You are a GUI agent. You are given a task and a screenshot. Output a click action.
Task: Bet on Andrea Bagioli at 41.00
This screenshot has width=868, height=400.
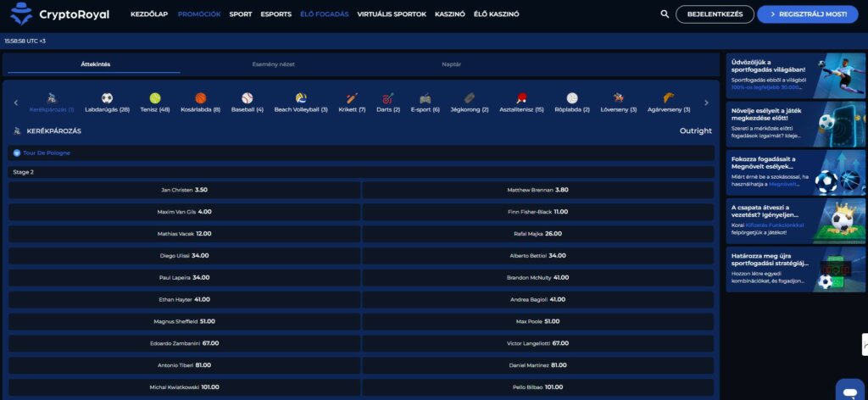coord(538,299)
